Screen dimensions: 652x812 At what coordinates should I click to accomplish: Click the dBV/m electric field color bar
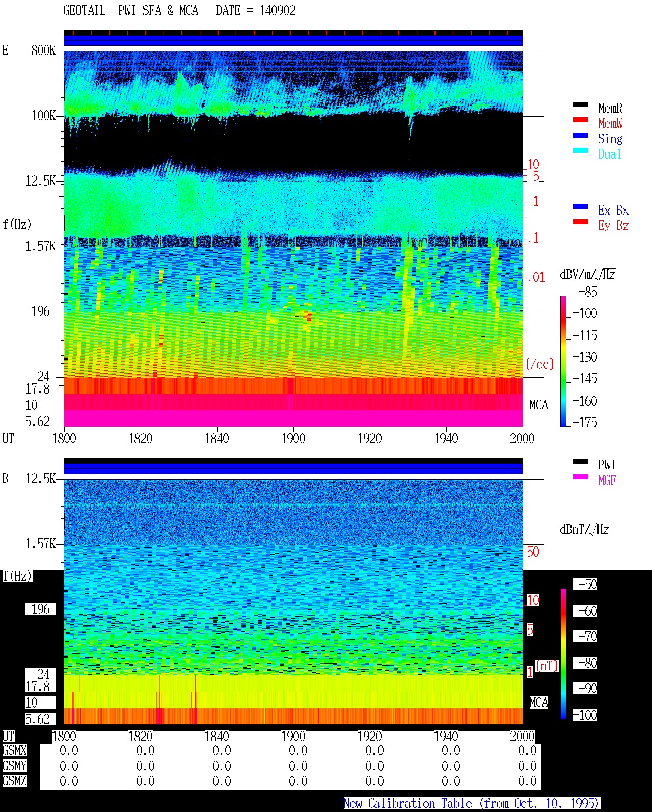point(563,361)
